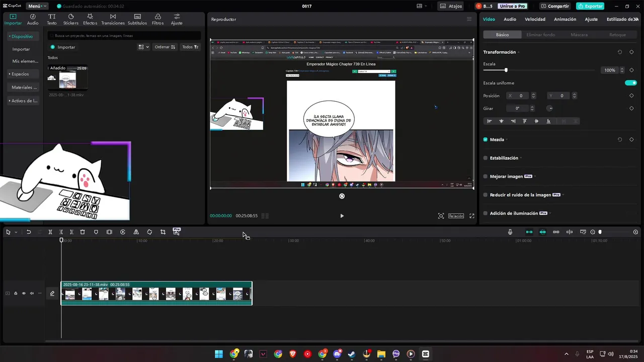Open the selection tool dropdown arrow
Screen dimensions: 644x362
pos(16,232)
